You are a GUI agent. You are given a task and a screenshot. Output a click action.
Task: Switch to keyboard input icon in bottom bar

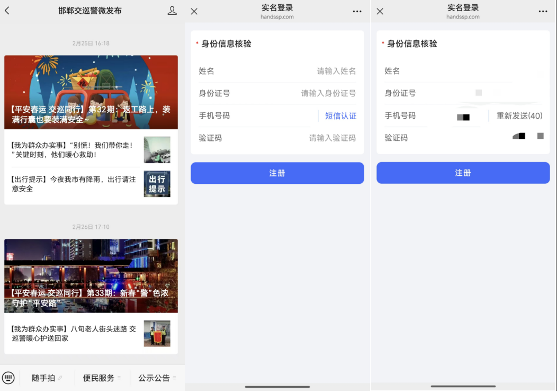tap(8, 378)
